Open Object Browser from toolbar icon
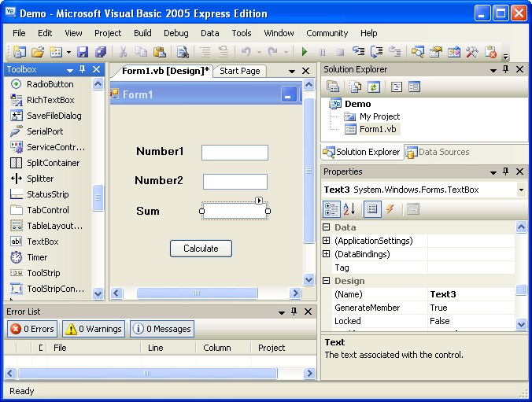Screen dimensions: 532x402 [x=453, y=52]
